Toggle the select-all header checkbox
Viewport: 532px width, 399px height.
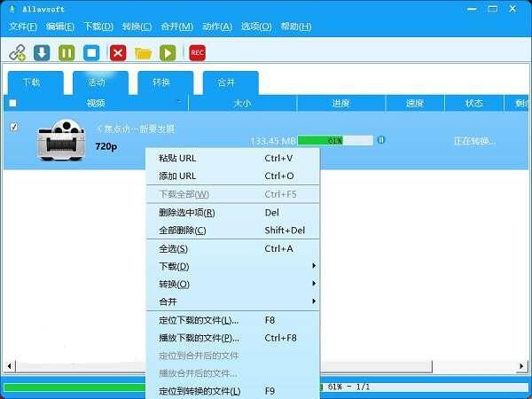[x=12, y=103]
